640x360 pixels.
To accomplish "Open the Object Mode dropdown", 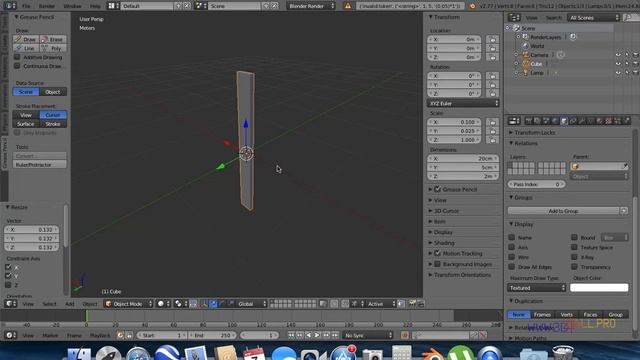I will click(129, 304).
